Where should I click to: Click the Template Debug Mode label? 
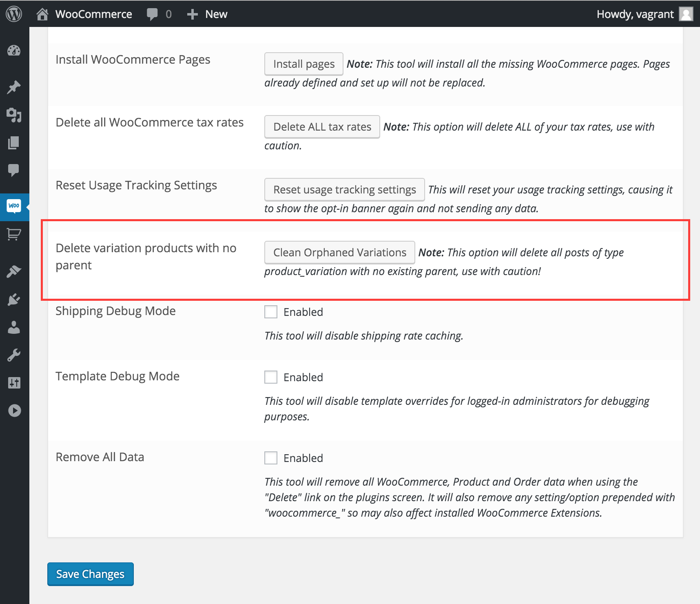pyautogui.click(x=117, y=376)
